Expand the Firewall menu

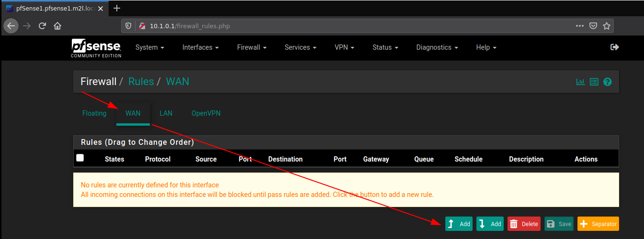click(x=252, y=47)
